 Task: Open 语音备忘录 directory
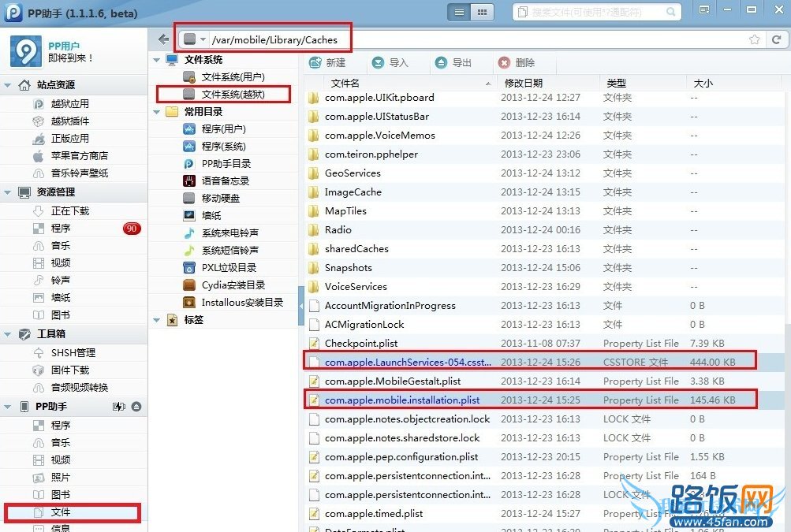[216, 181]
